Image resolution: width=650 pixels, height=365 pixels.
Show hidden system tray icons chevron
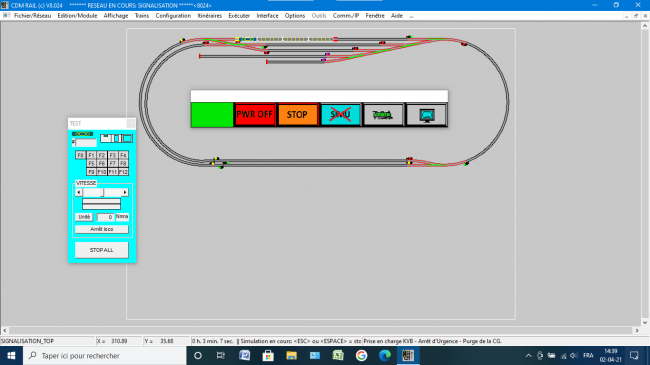(529, 355)
